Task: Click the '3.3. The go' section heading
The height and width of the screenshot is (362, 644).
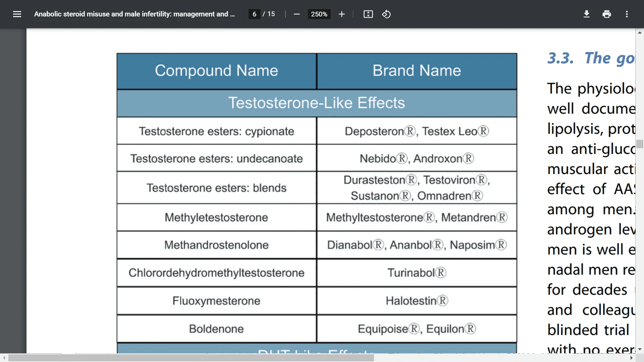Action: click(591, 58)
